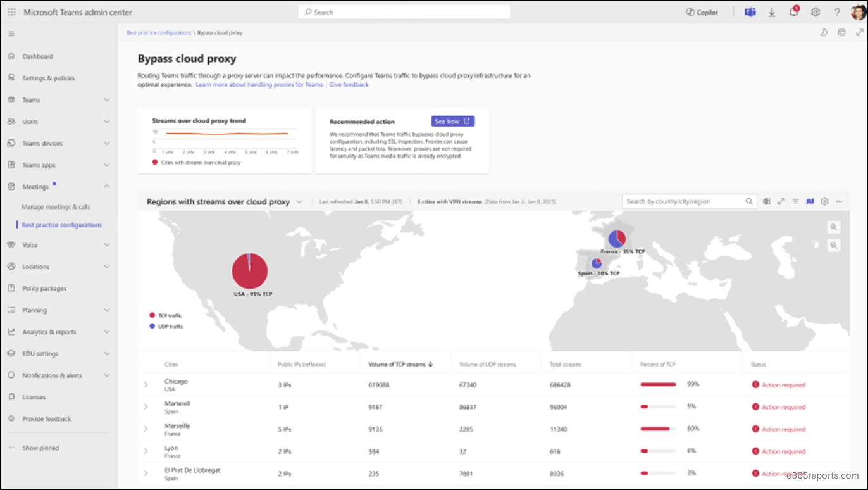Screen dimensions: 868x490
Task: Click Show pinned in sidebar
Action: pos(40,448)
